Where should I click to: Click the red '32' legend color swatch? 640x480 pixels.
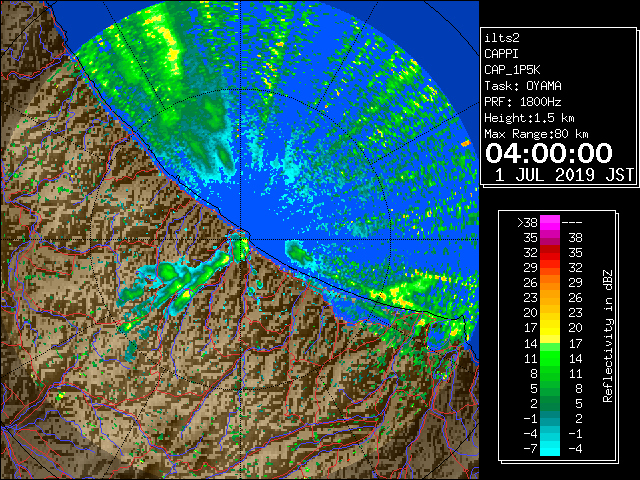550,253
